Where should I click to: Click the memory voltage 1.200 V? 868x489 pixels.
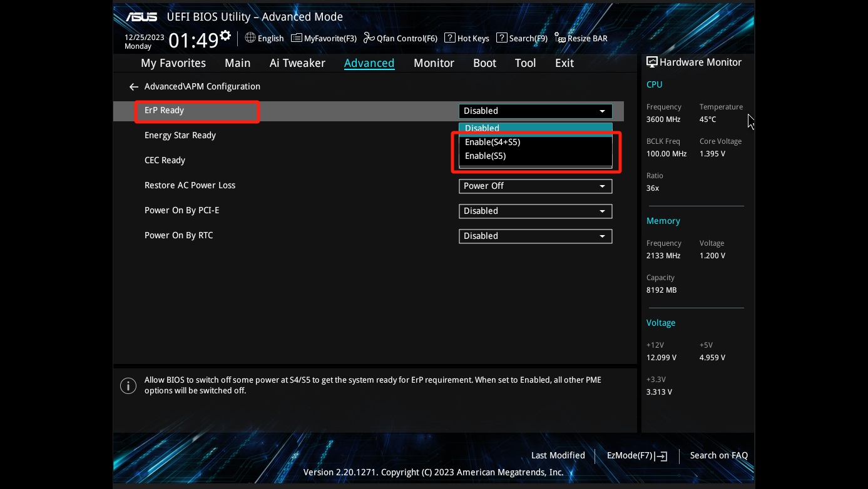(713, 255)
